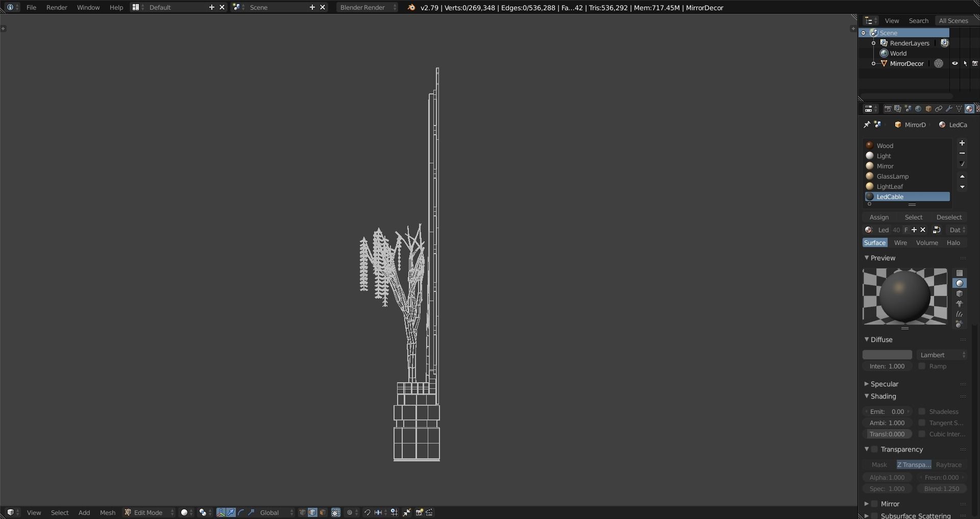Collapse the Preview panel
The width and height of the screenshot is (980, 519).
[866, 258]
